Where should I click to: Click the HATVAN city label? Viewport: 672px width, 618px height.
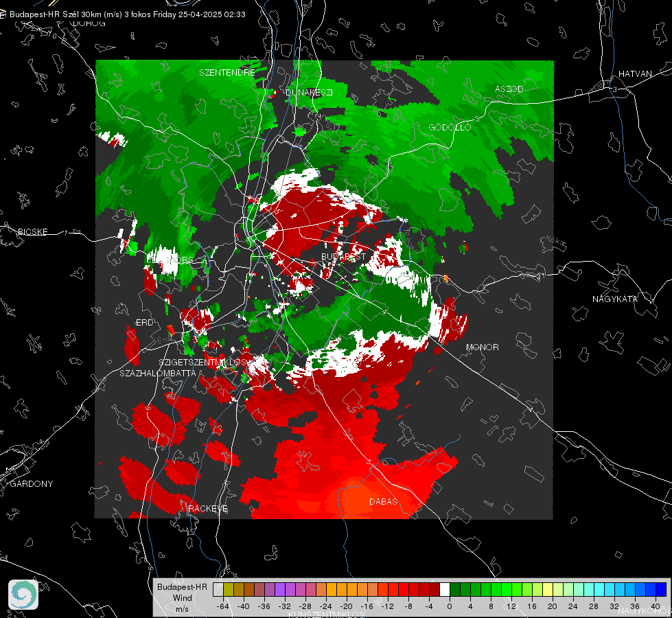635,73
